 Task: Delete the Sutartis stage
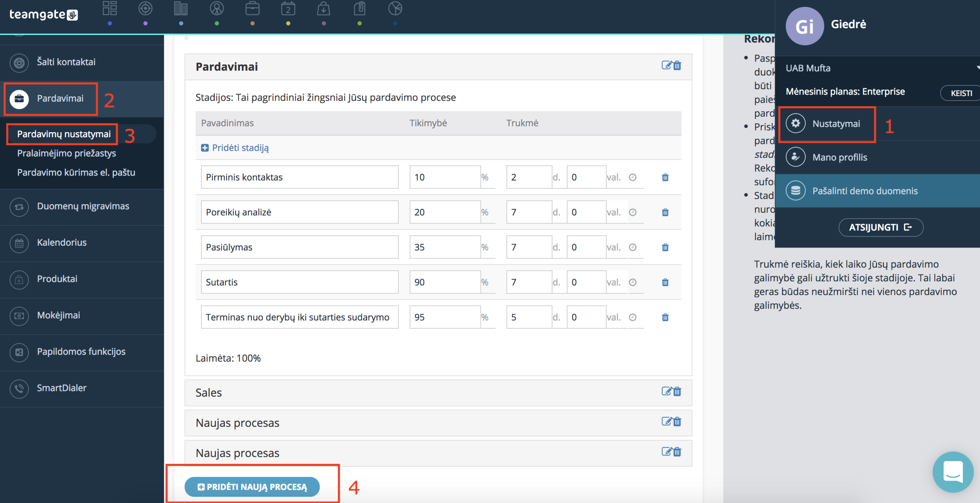click(665, 282)
